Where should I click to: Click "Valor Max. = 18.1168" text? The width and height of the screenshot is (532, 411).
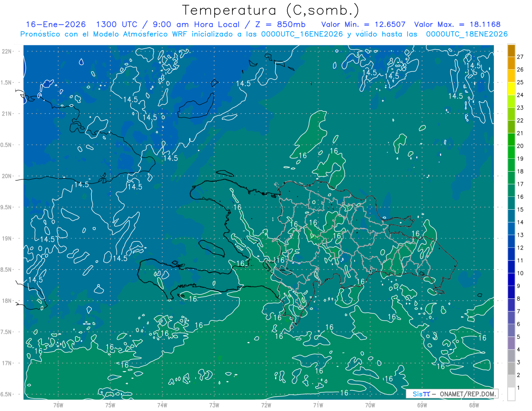pos(458,24)
